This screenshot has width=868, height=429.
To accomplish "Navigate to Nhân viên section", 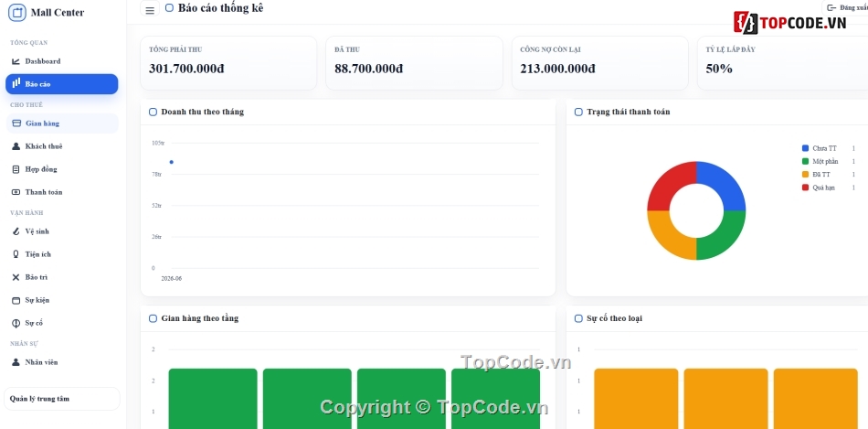I will [x=62, y=362].
